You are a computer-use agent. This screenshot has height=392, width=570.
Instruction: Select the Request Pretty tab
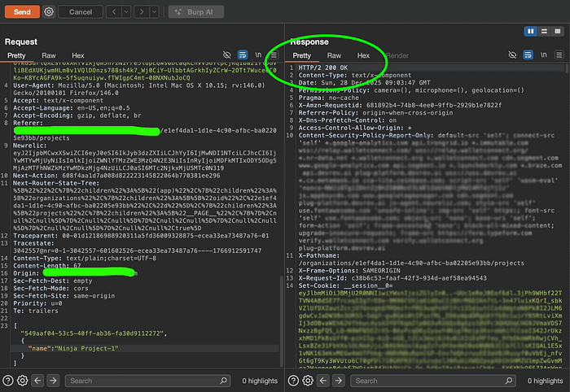click(17, 55)
